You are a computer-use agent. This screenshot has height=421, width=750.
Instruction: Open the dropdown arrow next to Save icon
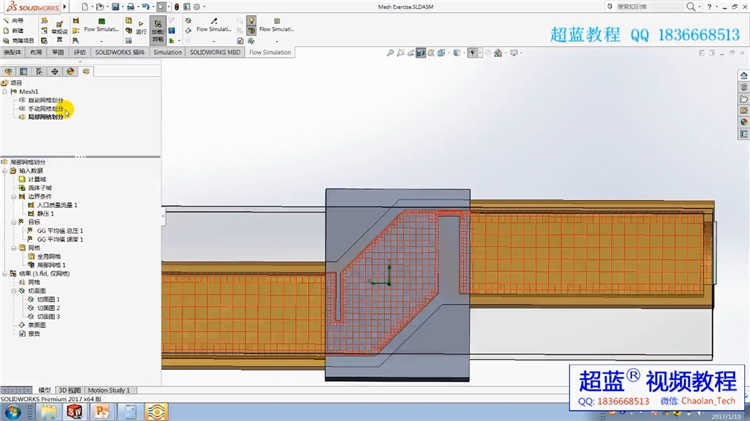pos(122,7)
